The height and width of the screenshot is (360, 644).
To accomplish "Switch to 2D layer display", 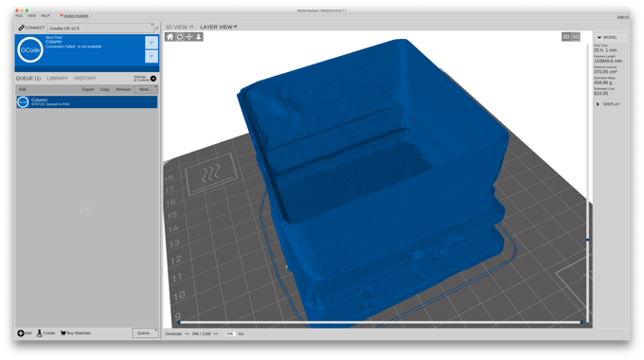I will [x=566, y=37].
